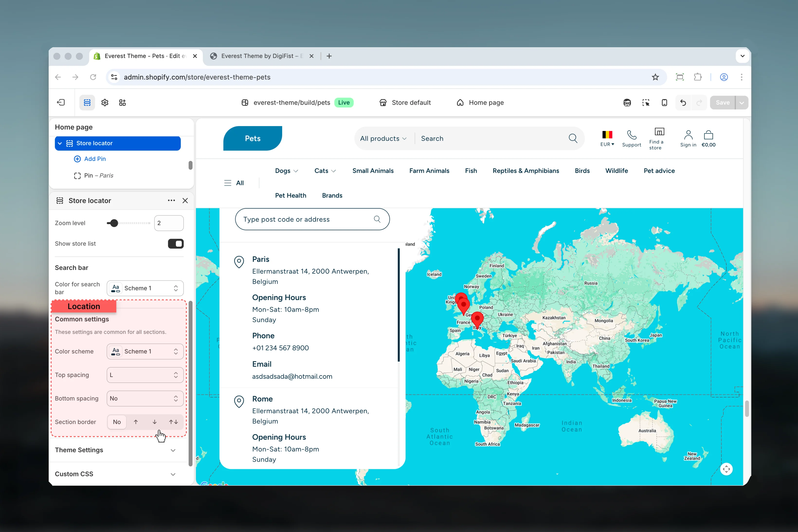
Task: Click the preview visibility icon left of the inspector
Action: pos(627,102)
